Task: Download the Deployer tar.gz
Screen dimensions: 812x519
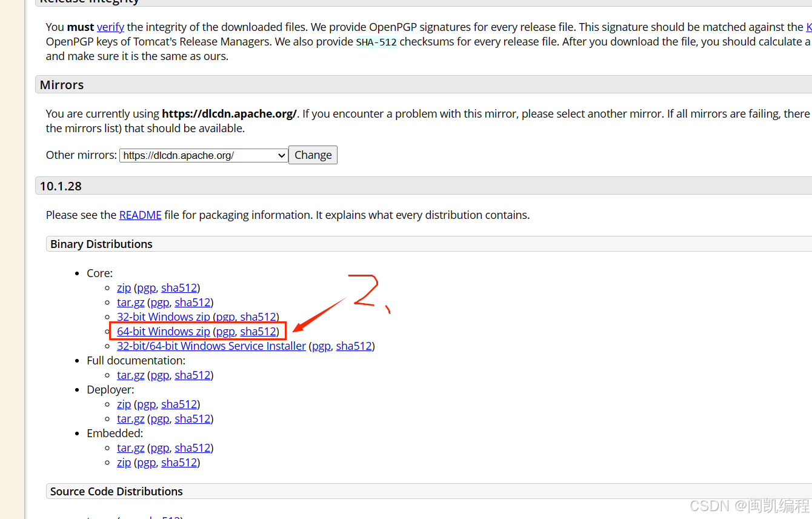Action: (x=130, y=418)
